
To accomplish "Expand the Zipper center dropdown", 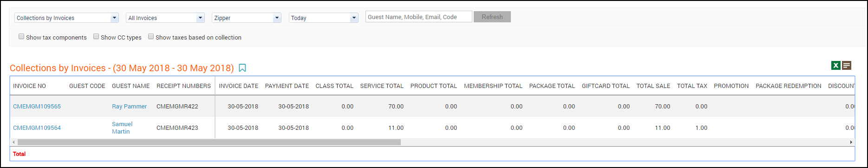I will click(247, 18).
